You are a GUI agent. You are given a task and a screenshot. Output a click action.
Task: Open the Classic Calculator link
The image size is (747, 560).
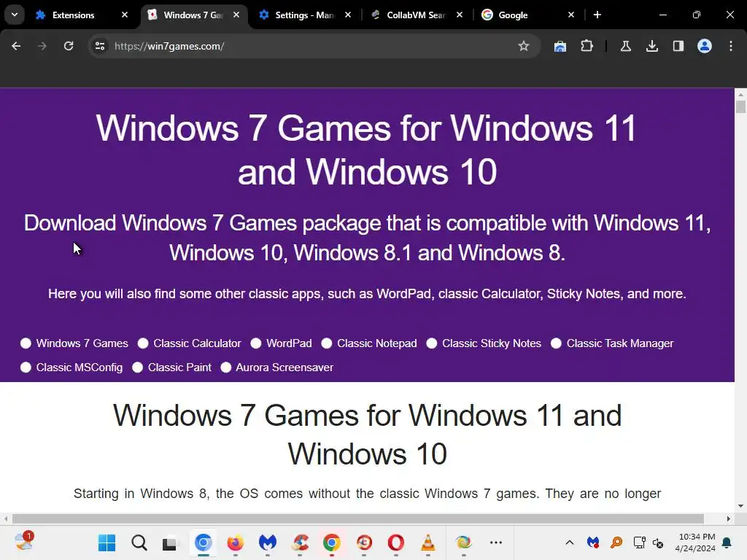click(197, 343)
